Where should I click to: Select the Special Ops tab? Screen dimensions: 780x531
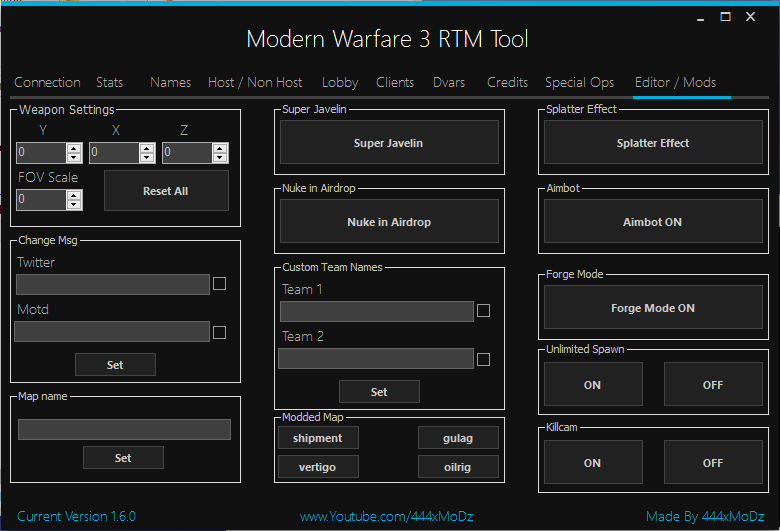click(x=580, y=83)
